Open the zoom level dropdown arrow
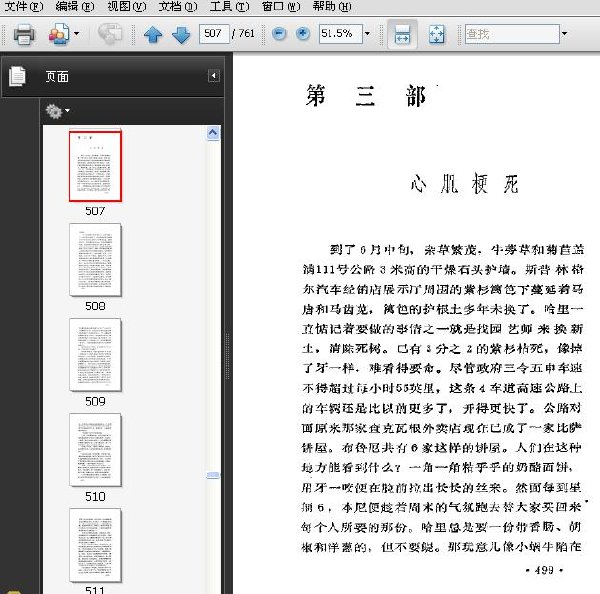600x594 pixels. coord(367,34)
